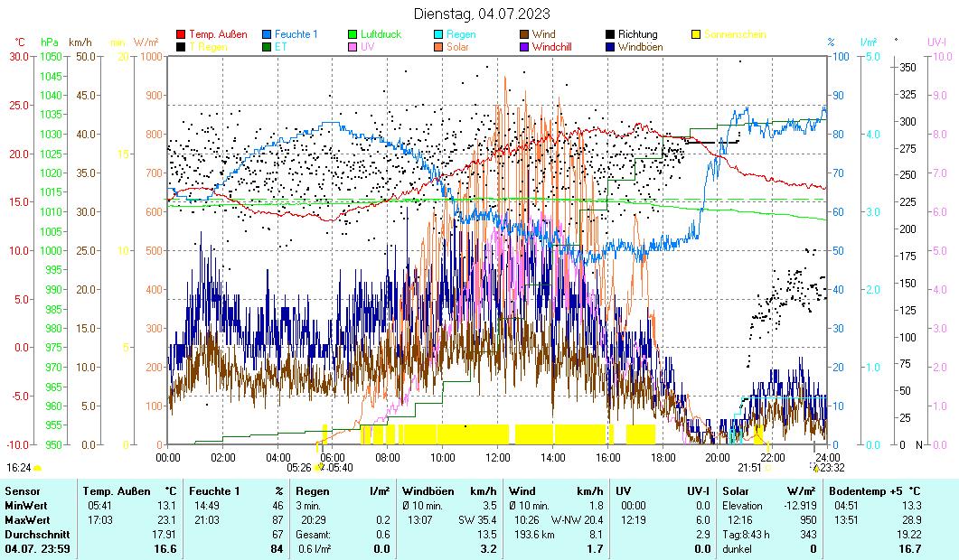
Task: Click the dunkel status text
Action: click(737, 549)
